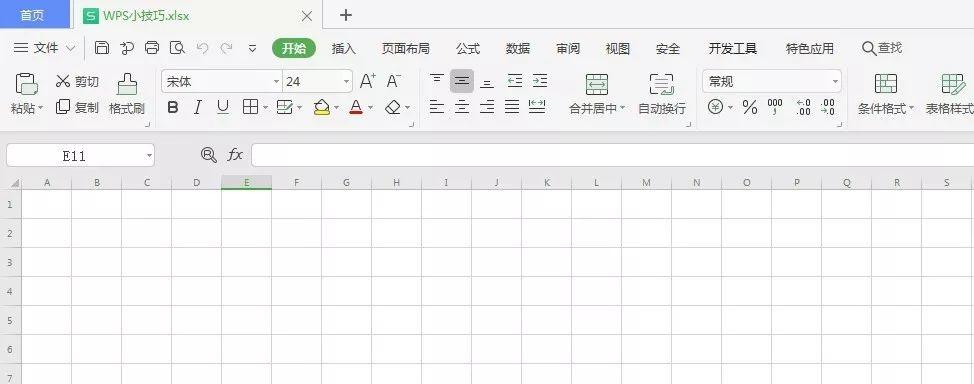This screenshot has height=384, width=974.
Task: Click the Copy (复制) button
Action: (77, 107)
